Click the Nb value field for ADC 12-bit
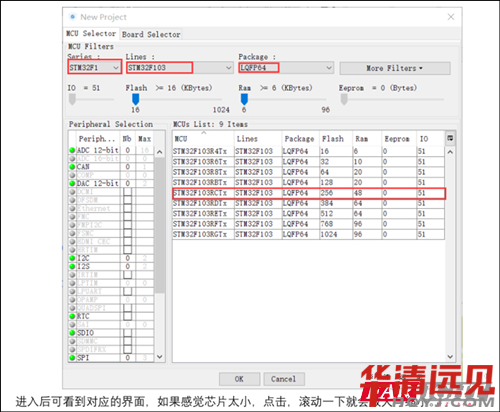This screenshot has width=500, height=412. pos(128,150)
